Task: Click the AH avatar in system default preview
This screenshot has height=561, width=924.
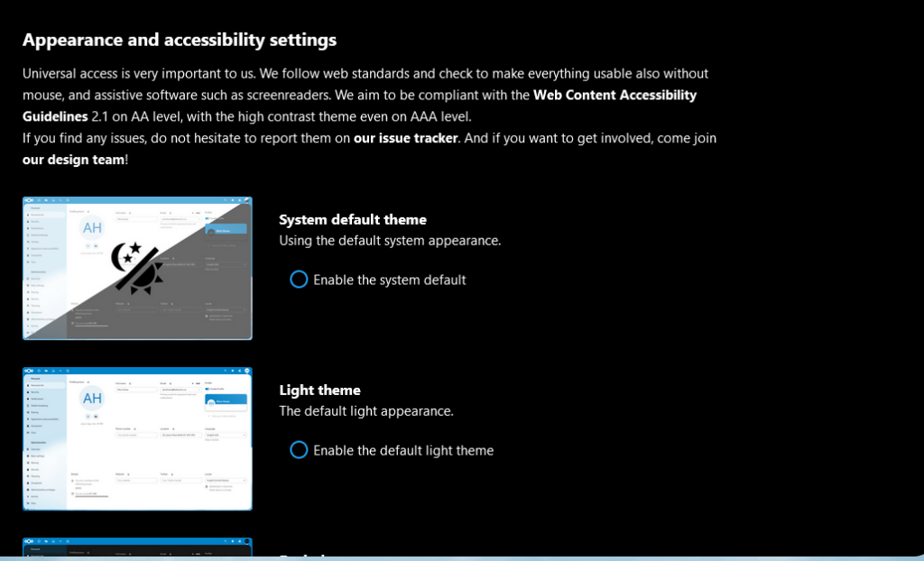Action: tap(92, 227)
